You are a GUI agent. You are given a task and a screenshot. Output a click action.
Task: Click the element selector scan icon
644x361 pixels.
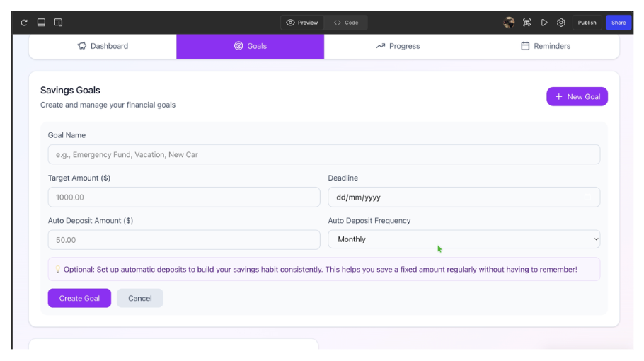tap(527, 23)
